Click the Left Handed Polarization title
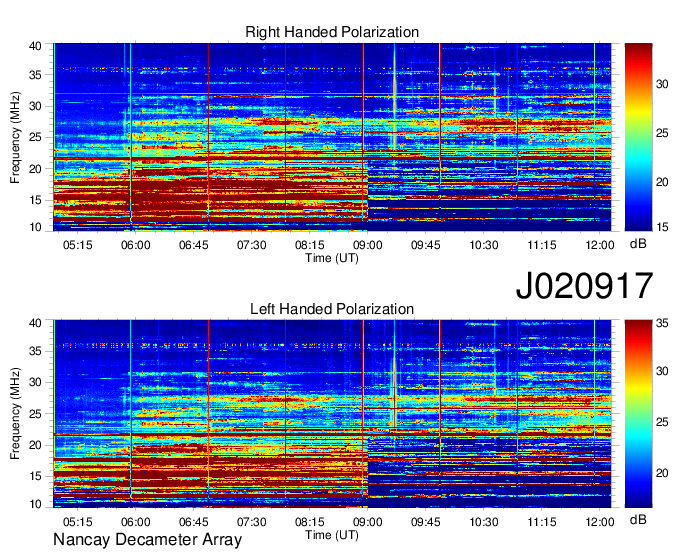Image resolution: width=680 pixels, height=552 pixels. point(332,309)
